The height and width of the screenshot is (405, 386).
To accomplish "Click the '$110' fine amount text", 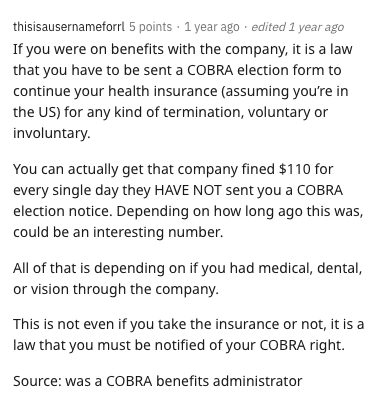I will tap(294, 169).
